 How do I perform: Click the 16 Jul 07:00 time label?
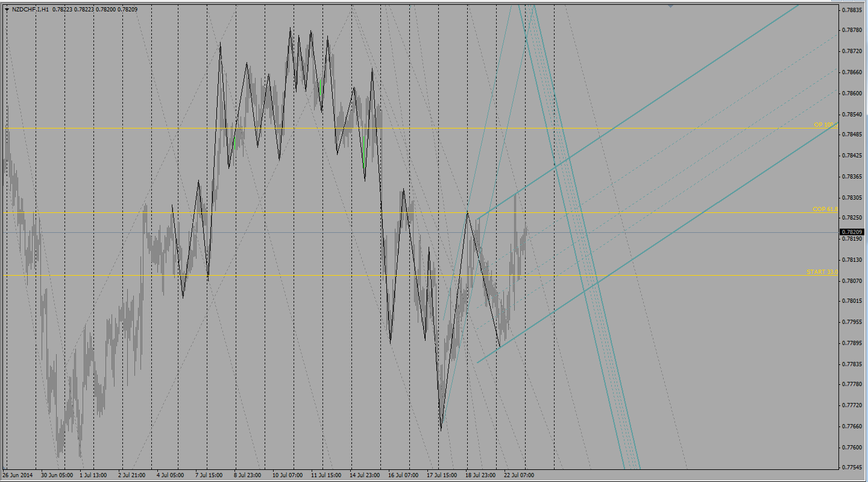(403, 475)
